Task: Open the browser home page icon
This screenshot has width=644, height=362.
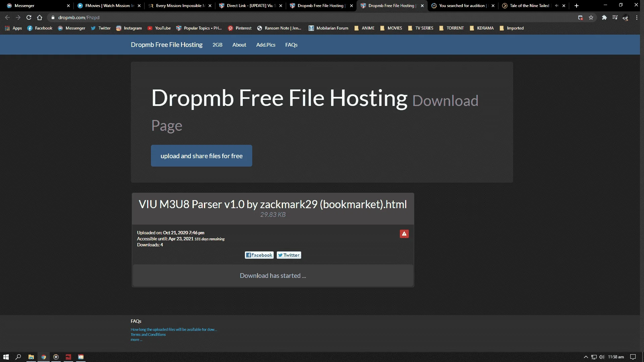Action: [x=40, y=17]
